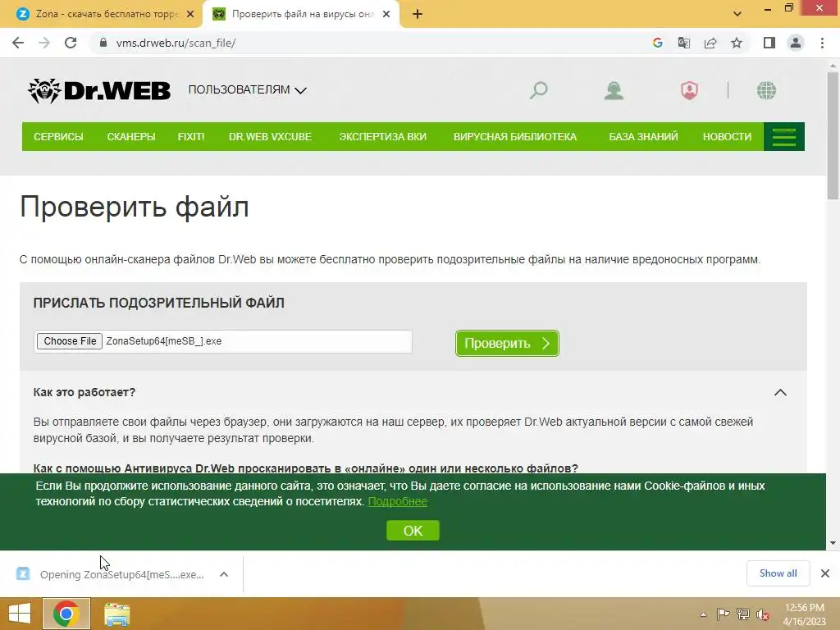
Task: Click the Dr.WEB spider logo
Action: (x=99, y=90)
